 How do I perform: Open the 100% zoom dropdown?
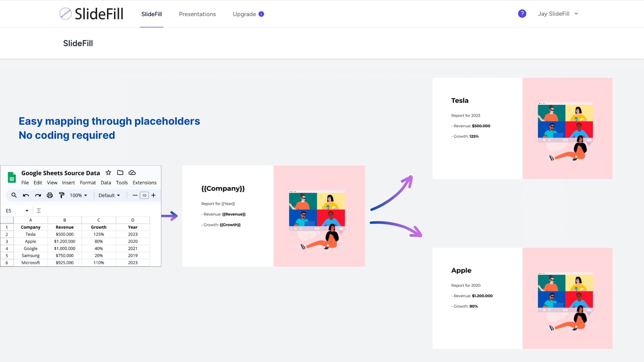(x=79, y=195)
